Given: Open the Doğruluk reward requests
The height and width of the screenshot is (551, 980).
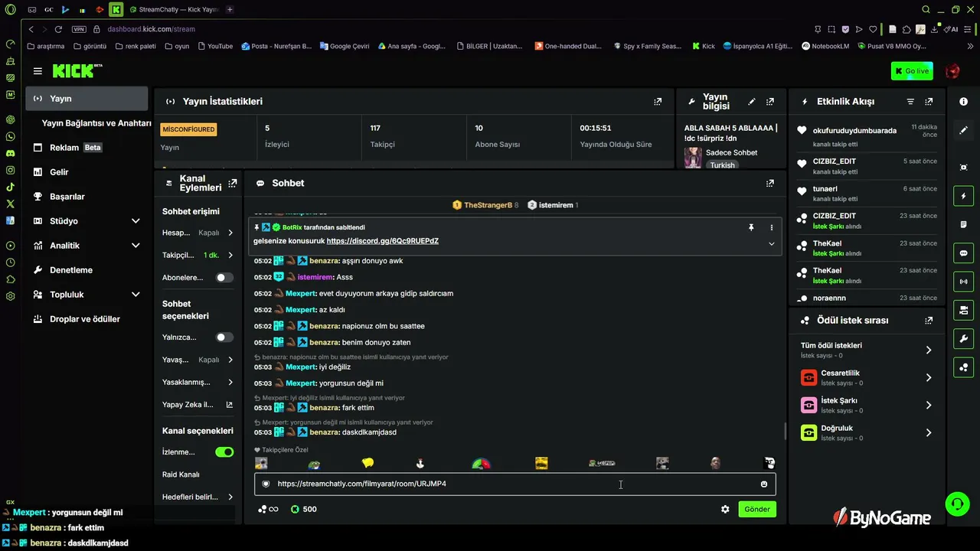Looking at the screenshot, I should tap(865, 432).
